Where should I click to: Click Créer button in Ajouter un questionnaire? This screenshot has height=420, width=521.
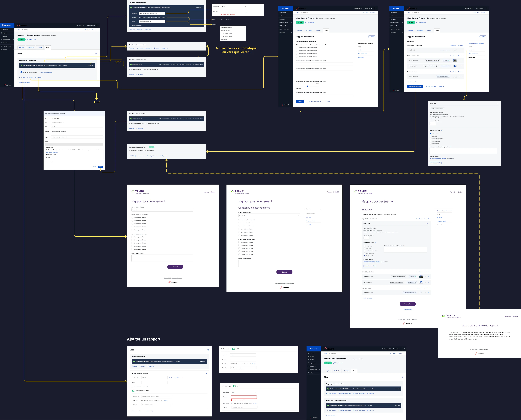pos(134,411)
